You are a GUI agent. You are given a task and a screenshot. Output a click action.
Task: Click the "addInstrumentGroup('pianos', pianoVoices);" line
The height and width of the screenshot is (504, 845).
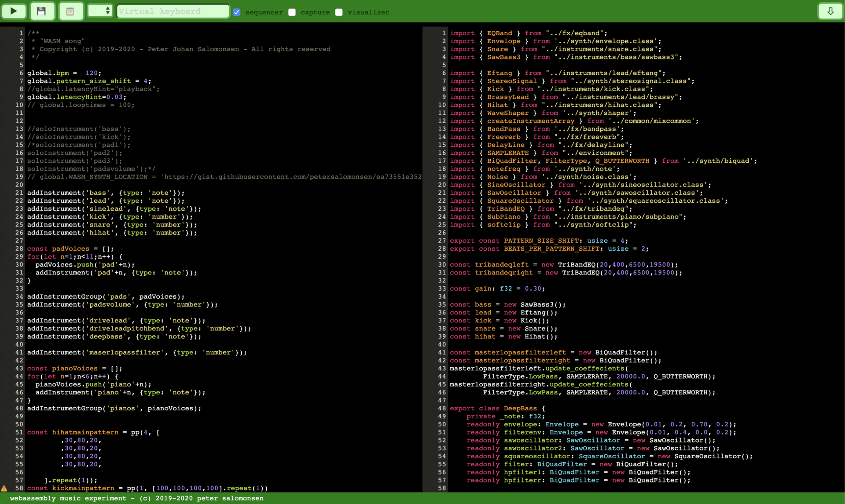[x=114, y=408]
